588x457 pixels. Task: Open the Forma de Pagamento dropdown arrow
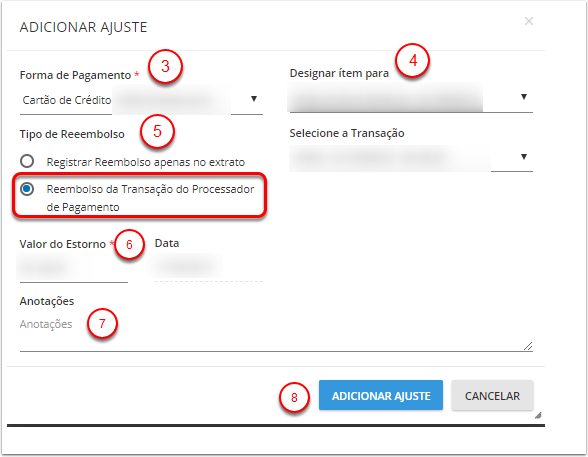click(254, 99)
